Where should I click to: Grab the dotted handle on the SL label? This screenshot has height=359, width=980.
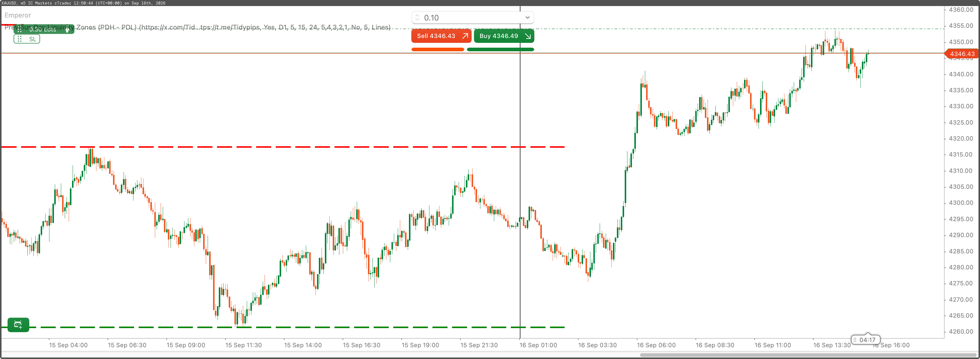pos(20,39)
